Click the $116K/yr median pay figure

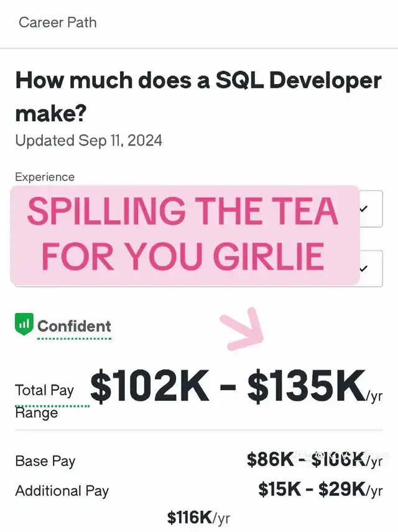click(199, 517)
